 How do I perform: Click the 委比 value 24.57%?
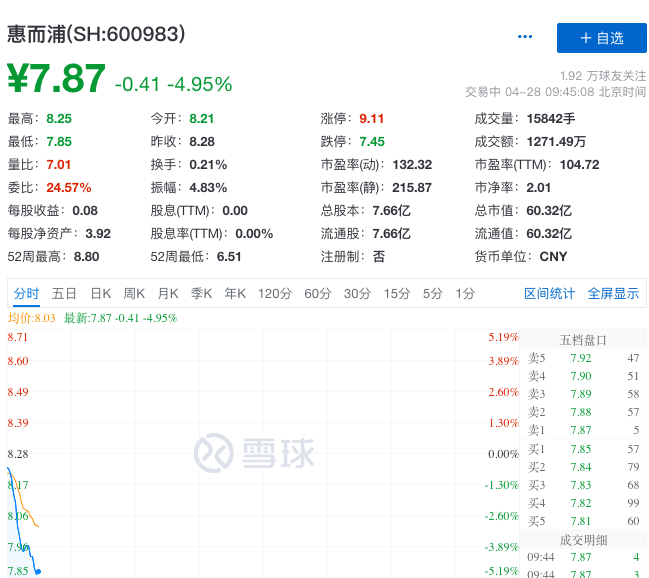click(69, 188)
